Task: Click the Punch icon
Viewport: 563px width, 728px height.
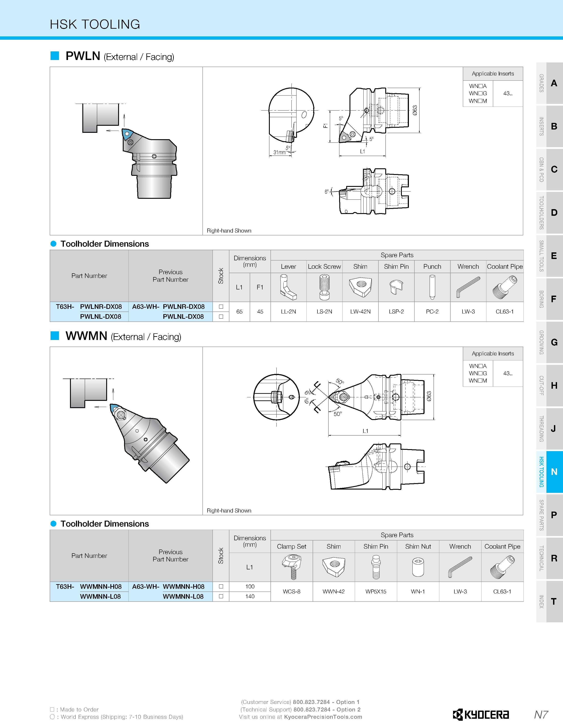Action: (432, 287)
